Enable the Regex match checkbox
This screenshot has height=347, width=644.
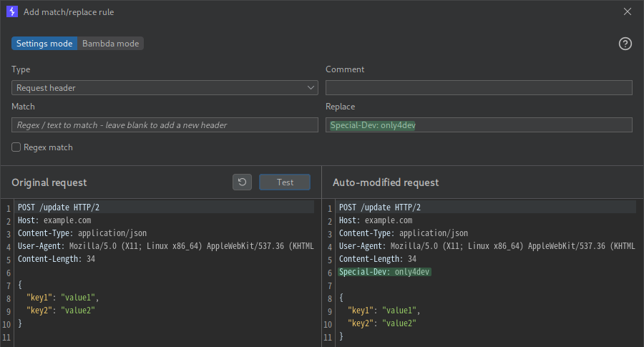pos(16,147)
